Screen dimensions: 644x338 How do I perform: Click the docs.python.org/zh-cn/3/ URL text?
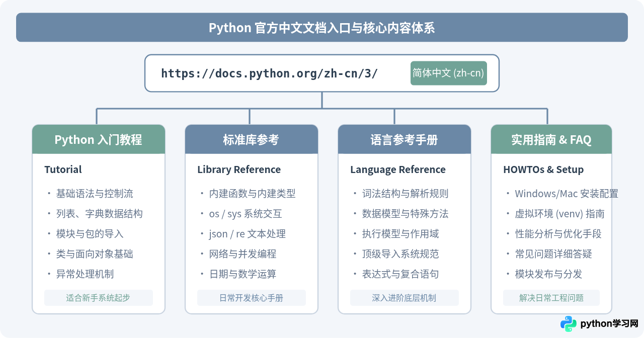click(x=269, y=73)
